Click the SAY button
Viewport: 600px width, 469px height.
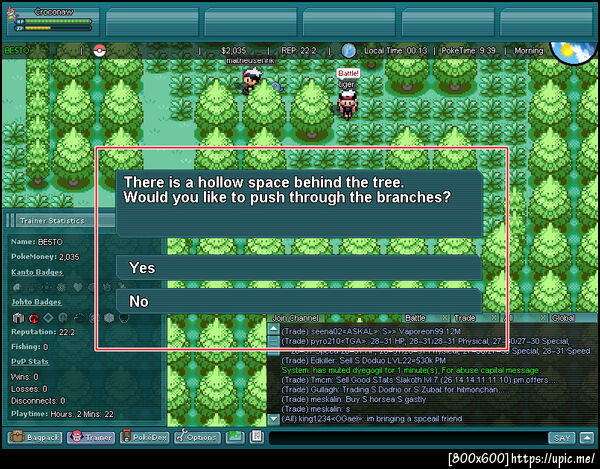[562, 438]
